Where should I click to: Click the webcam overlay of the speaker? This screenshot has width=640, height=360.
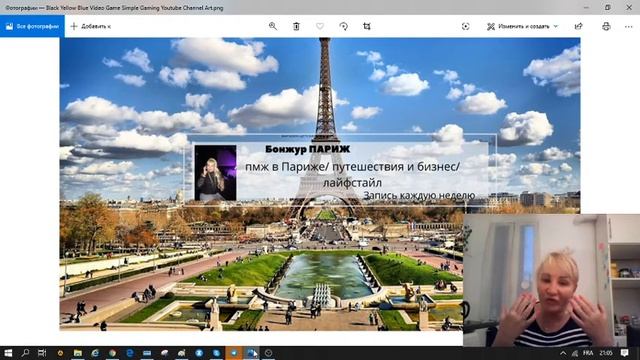pyautogui.click(x=551, y=280)
